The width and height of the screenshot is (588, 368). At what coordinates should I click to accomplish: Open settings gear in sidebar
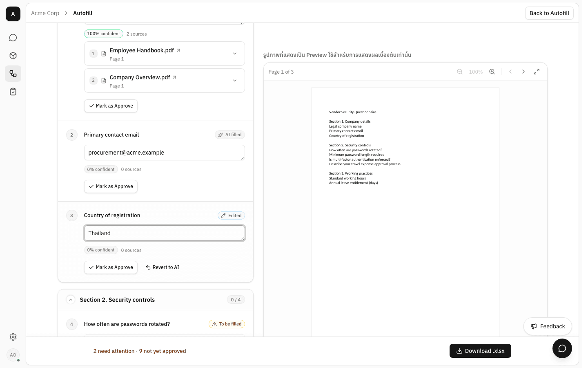13,337
